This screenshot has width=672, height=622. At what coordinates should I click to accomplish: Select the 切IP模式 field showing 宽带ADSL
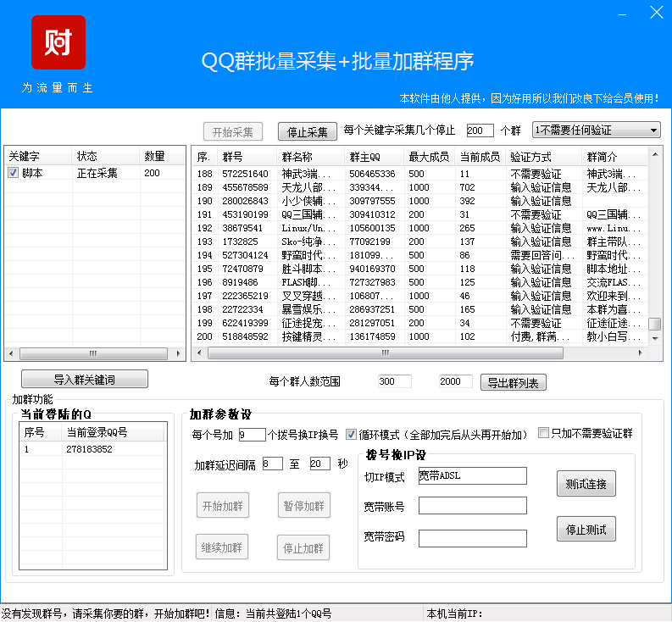click(x=472, y=475)
